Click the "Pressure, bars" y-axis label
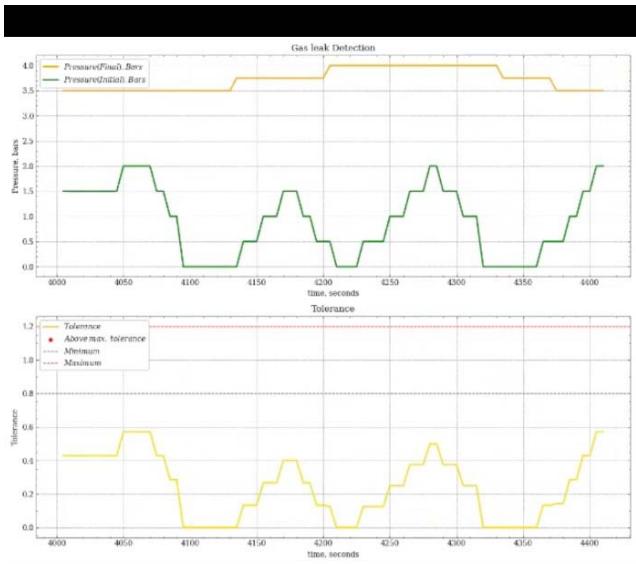This screenshot has width=636, height=564. coord(17,165)
